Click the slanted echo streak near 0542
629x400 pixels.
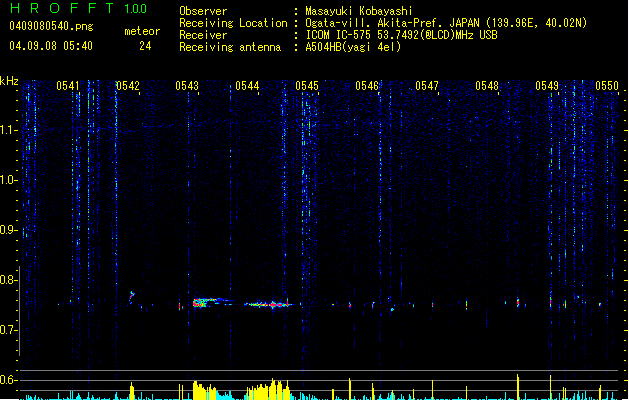click(x=132, y=296)
